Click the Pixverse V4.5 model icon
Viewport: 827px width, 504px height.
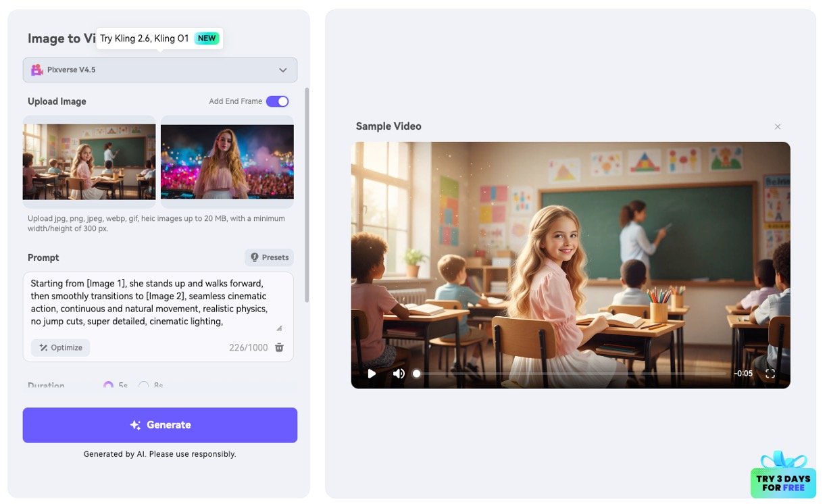click(36, 70)
